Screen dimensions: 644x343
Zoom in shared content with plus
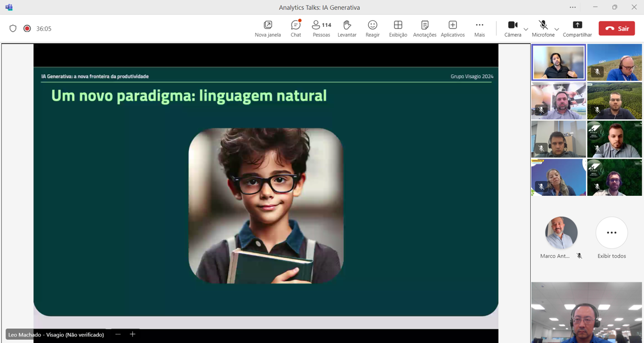pyautogui.click(x=132, y=334)
